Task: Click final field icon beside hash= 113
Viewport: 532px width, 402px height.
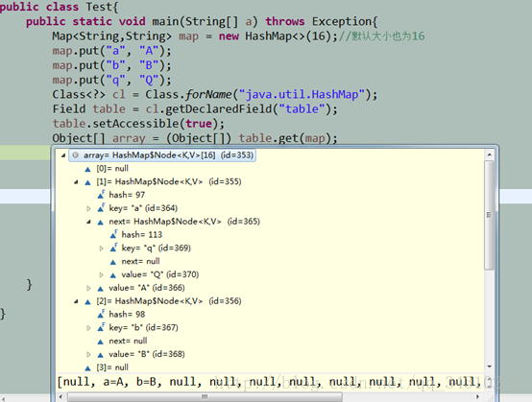Action: pyautogui.click(x=113, y=234)
